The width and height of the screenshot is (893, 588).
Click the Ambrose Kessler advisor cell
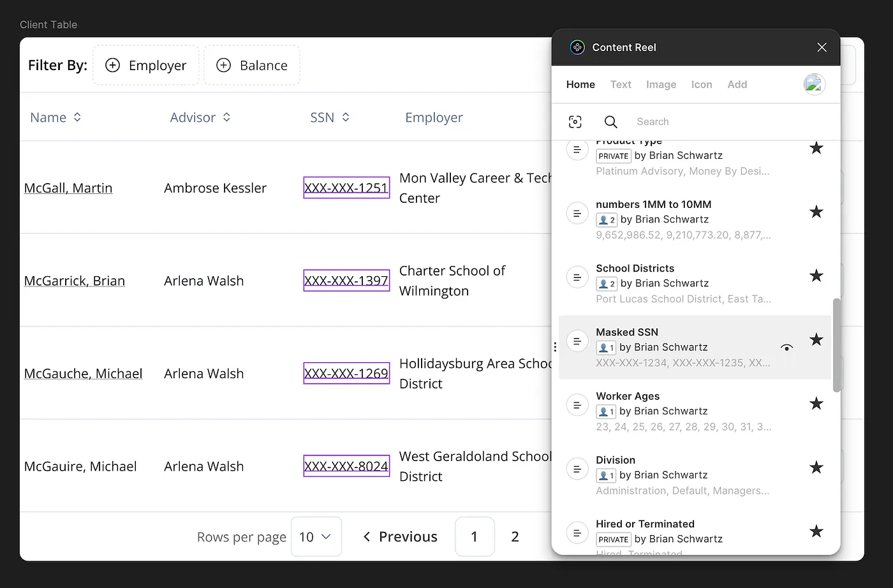tap(215, 188)
